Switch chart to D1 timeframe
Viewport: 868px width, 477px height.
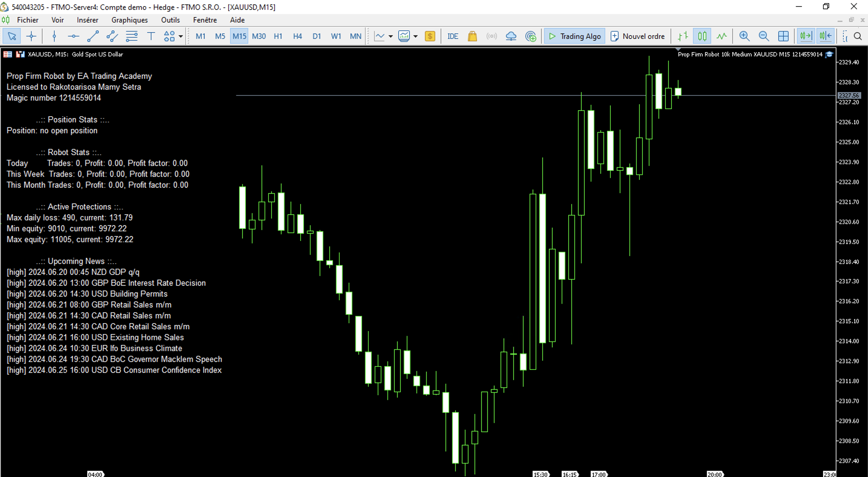[317, 36]
